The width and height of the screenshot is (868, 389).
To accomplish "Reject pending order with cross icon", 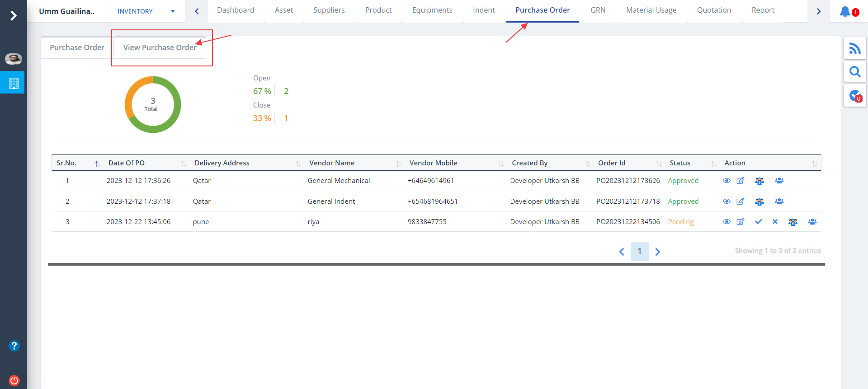I will tap(775, 222).
